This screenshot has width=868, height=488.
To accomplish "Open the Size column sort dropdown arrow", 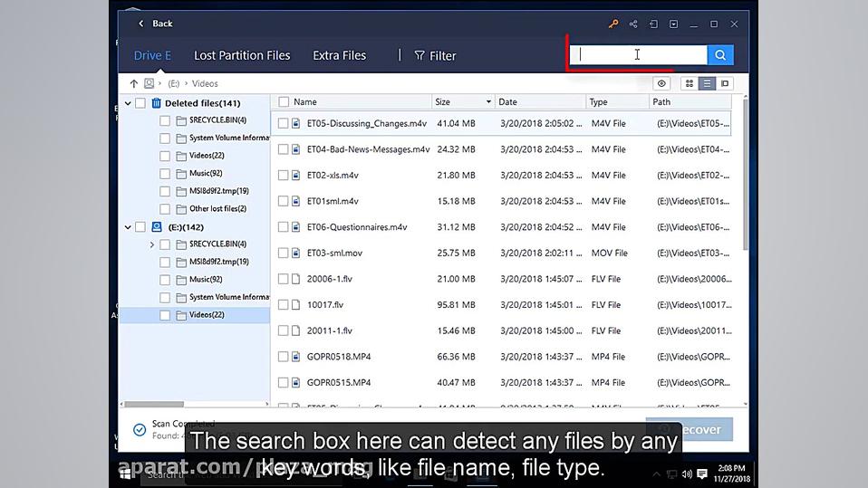I will tap(488, 102).
